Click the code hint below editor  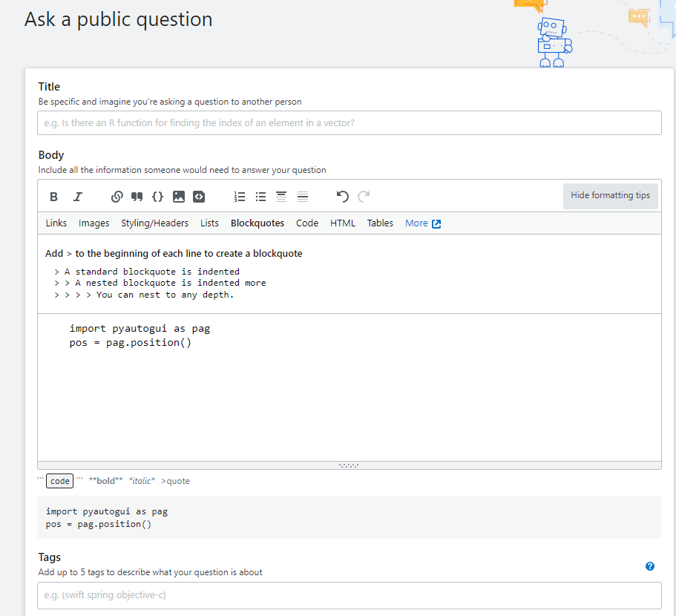pos(59,481)
